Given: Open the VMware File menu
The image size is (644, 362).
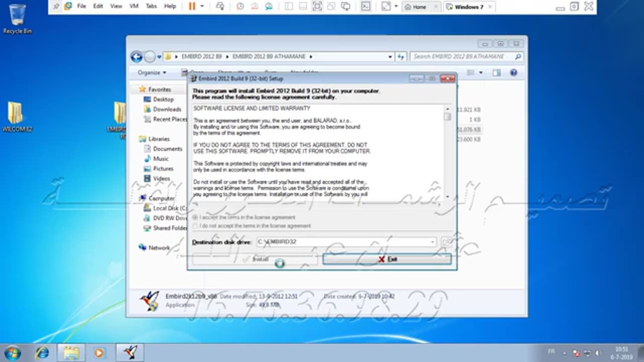Looking at the screenshot, I should pos(82,7).
